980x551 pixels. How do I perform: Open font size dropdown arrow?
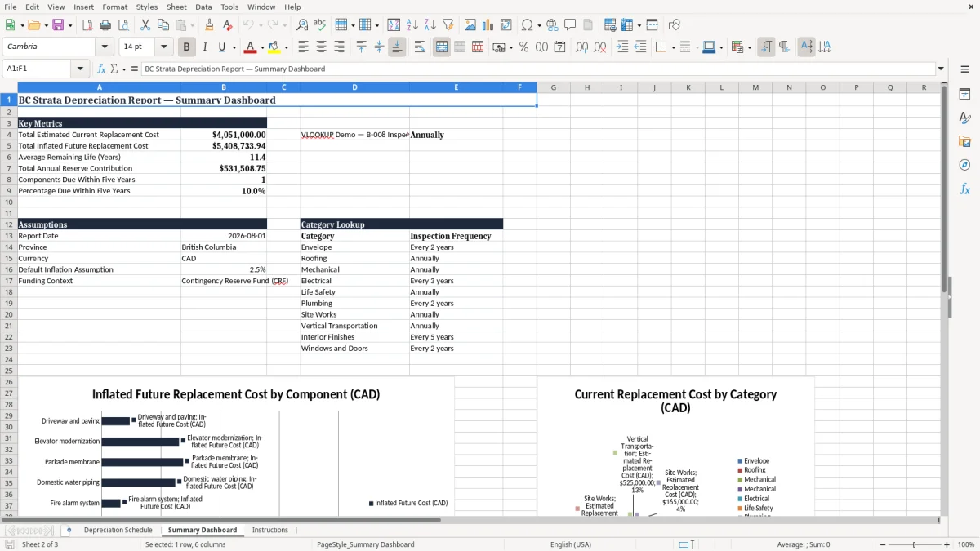click(163, 47)
